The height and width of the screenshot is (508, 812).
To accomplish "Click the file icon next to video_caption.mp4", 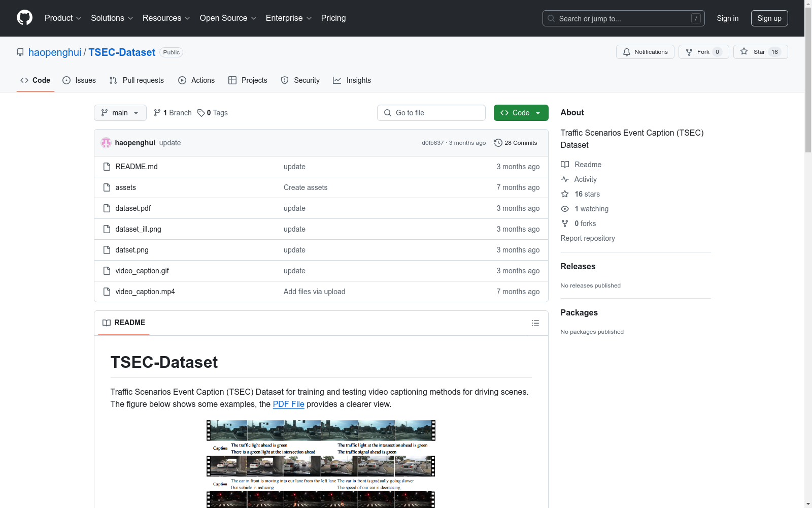I will pos(107,292).
